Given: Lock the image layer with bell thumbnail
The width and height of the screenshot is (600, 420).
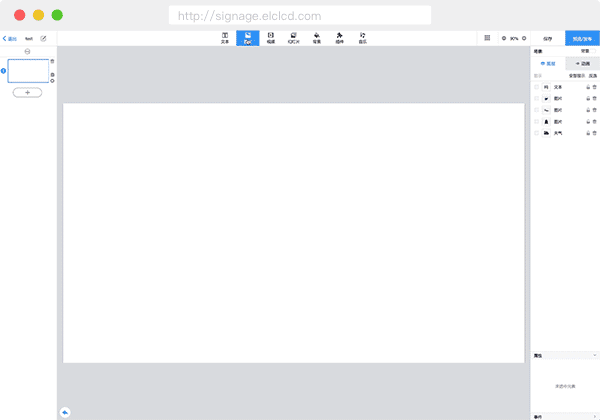Looking at the screenshot, I should pos(588,122).
